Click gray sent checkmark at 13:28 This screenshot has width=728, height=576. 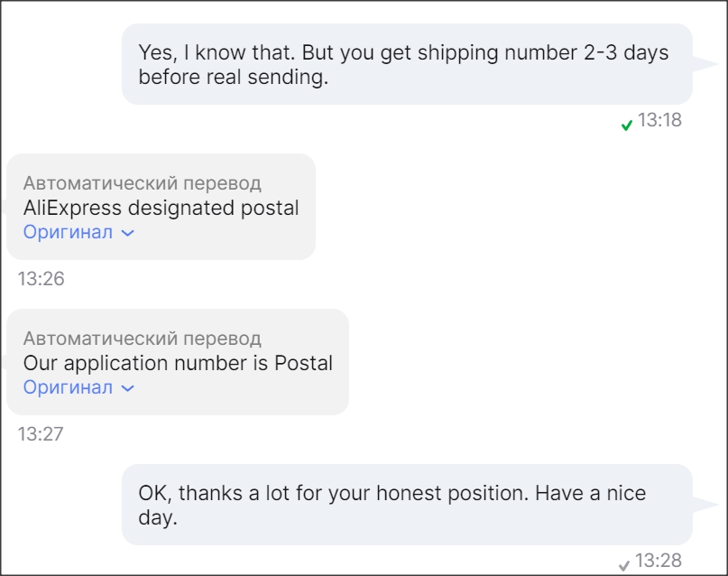(623, 565)
